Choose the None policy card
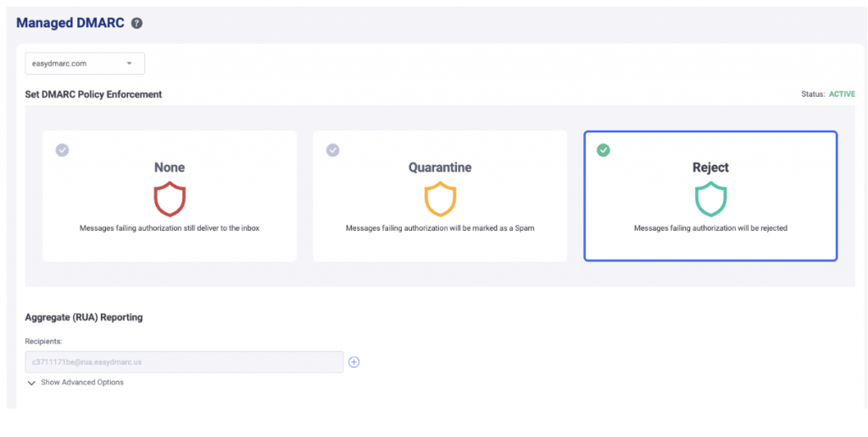 170,196
